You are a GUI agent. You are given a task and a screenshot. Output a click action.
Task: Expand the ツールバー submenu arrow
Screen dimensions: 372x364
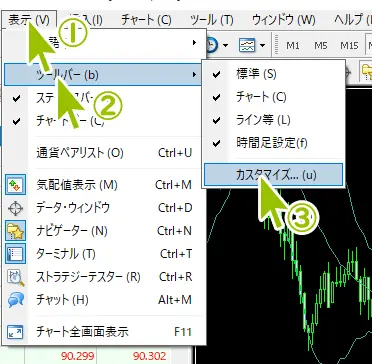coord(194,75)
